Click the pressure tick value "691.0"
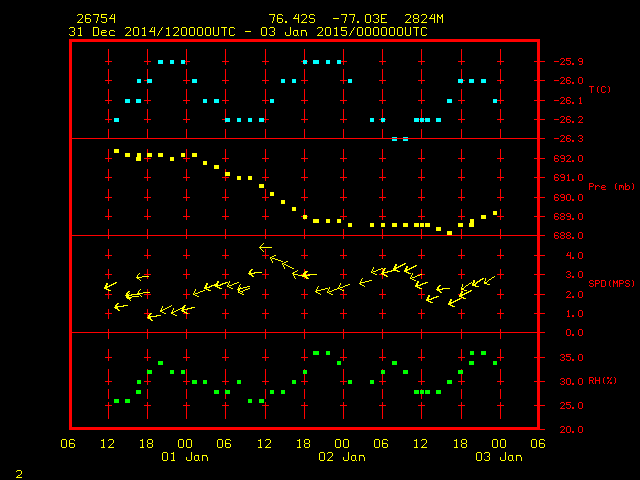640x480 pixels. tap(568, 178)
